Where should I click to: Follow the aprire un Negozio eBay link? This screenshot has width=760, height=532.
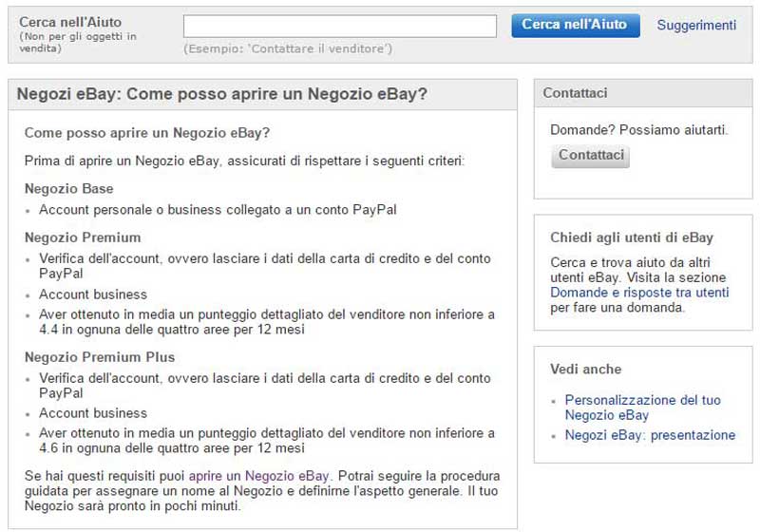pos(258,476)
